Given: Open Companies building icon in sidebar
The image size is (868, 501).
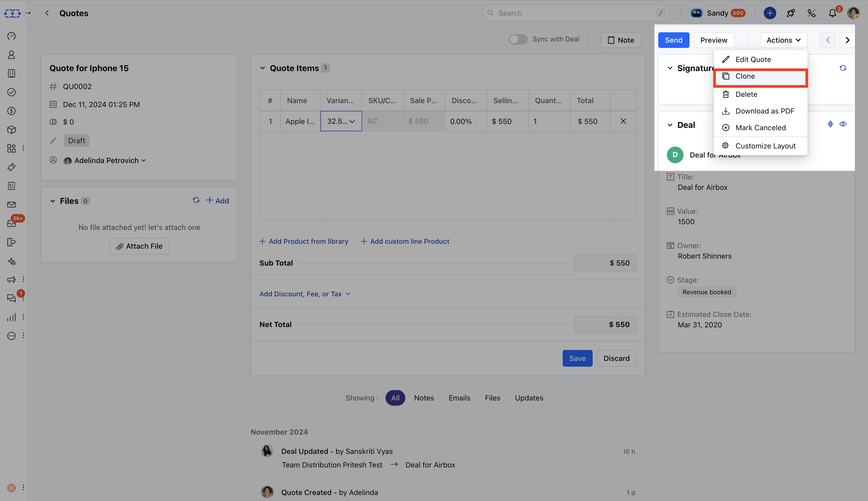Looking at the screenshot, I should (x=11, y=73).
